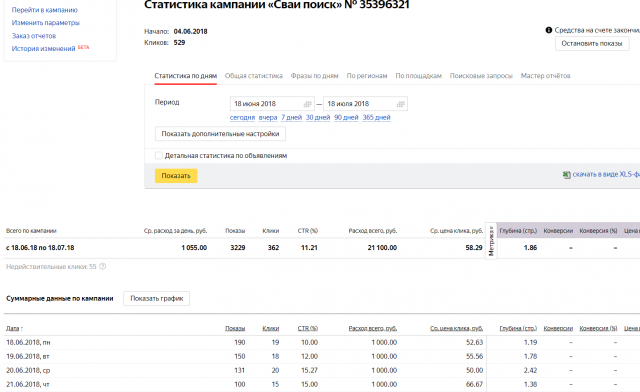Open the Перейти в кампанию link
The width and height of the screenshot is (640, 392).
44,10
